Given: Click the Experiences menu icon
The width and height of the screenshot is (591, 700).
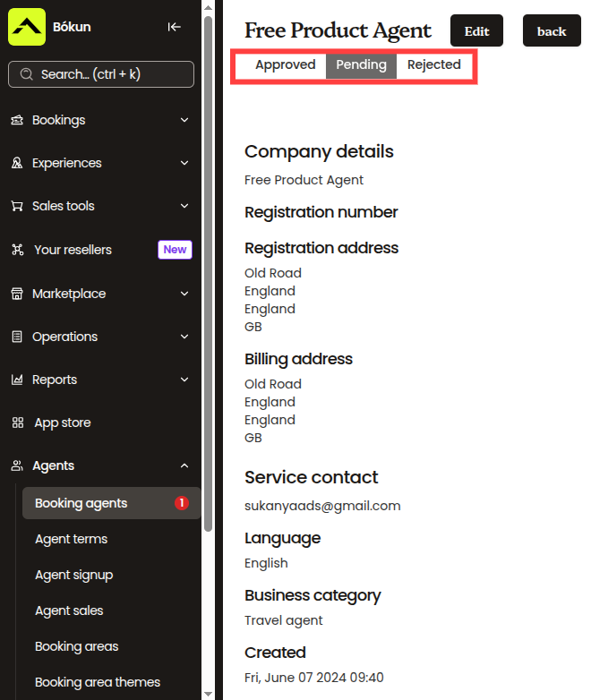Looking at the screenshot, I should 17,163.
